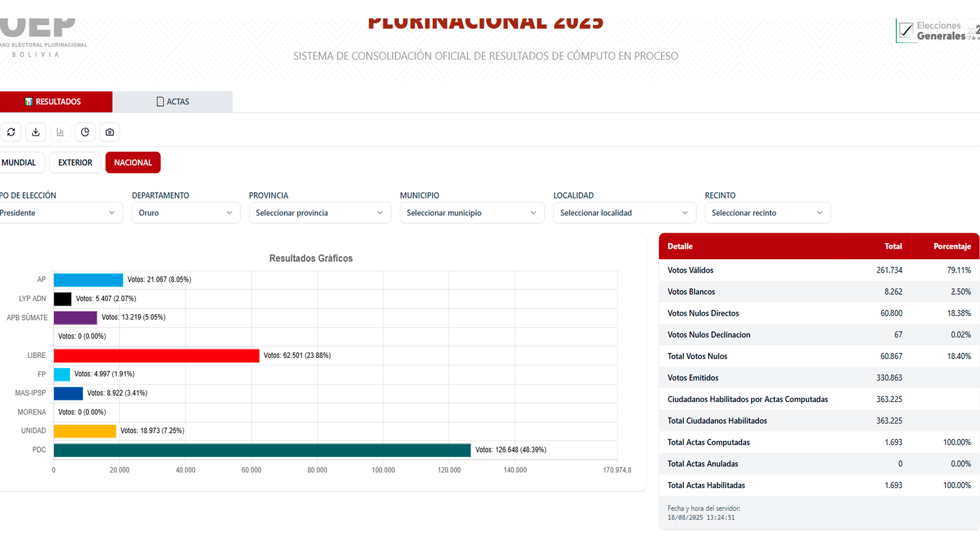
Task: Click the 330.863 emitted votes value
Action: point(889,378)
